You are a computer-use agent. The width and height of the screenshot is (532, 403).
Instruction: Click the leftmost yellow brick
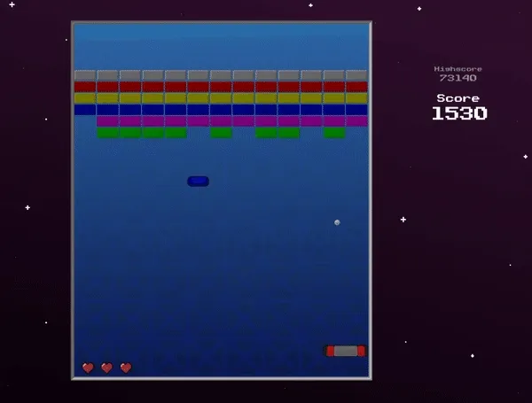click(x=85, y=98)
